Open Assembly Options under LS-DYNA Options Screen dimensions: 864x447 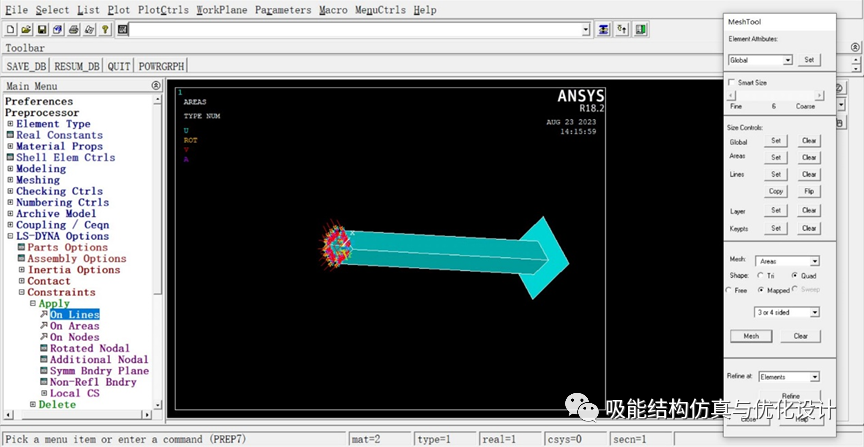[77, 258]
